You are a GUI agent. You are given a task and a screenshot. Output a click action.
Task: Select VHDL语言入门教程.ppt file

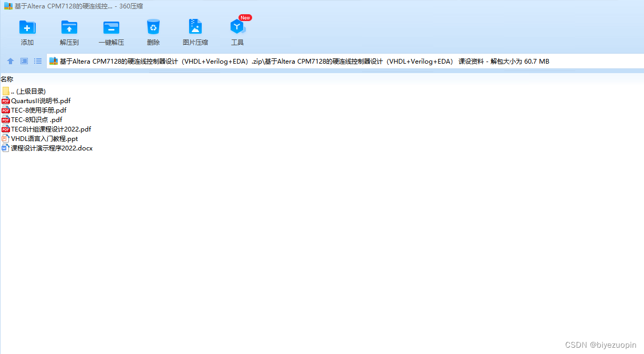point(40,138)
